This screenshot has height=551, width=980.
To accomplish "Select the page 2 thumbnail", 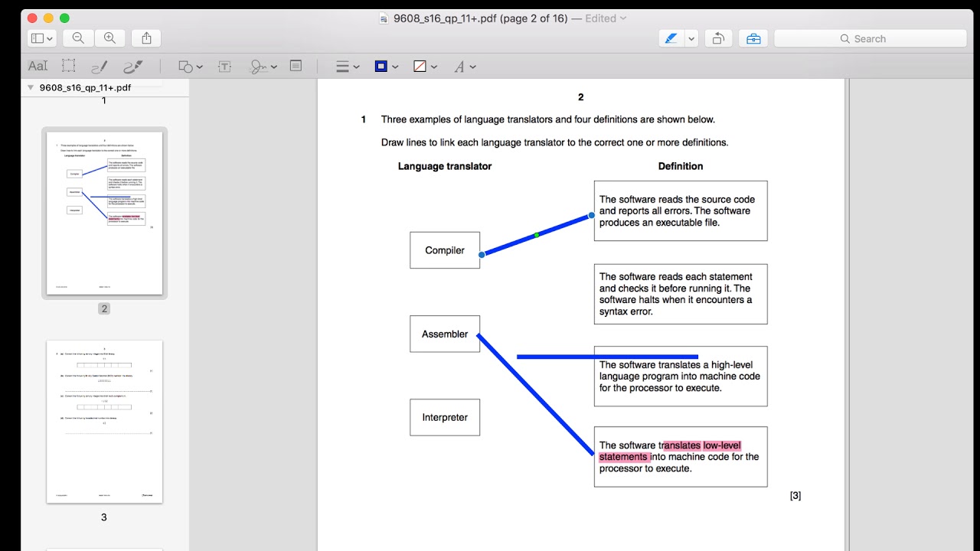I will point(104,213).
